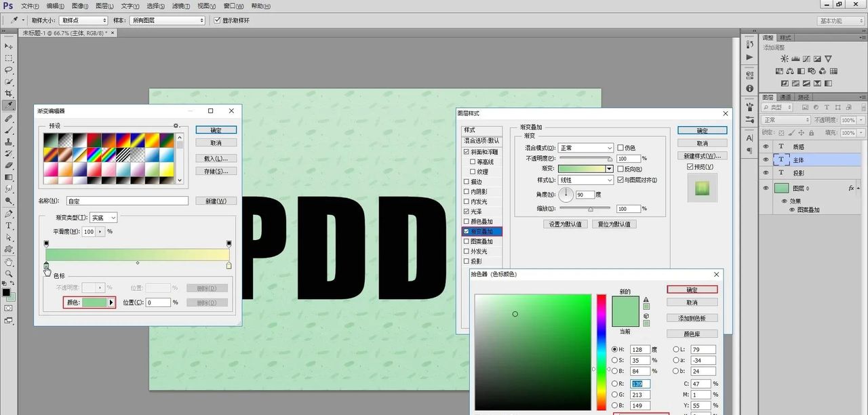Select the Lasso tool
The height and width of the screenshot is (415, 868).
[9, 69]
